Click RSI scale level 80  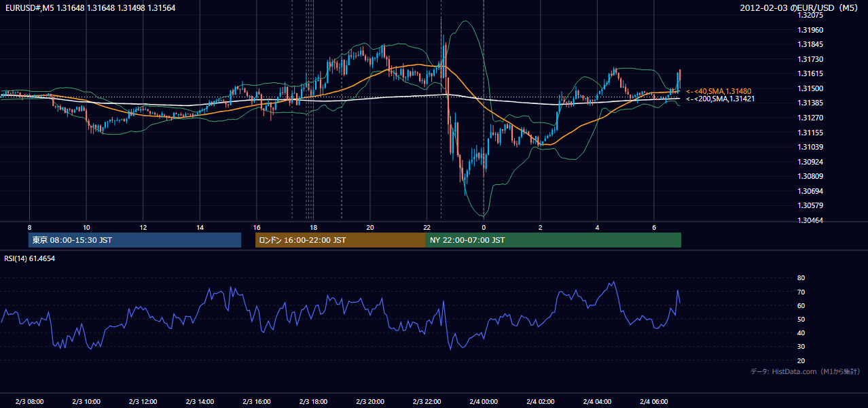[x=801, y=278]
